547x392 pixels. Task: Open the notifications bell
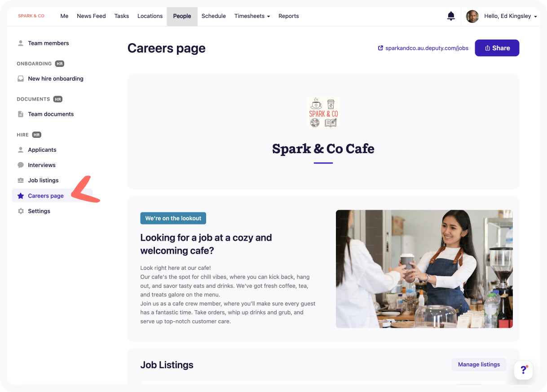[x=451, y=16]
